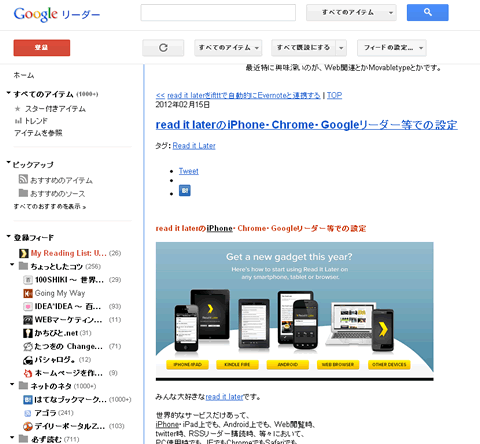Click the Hatena bookmark icon in article

coord(185,191)
